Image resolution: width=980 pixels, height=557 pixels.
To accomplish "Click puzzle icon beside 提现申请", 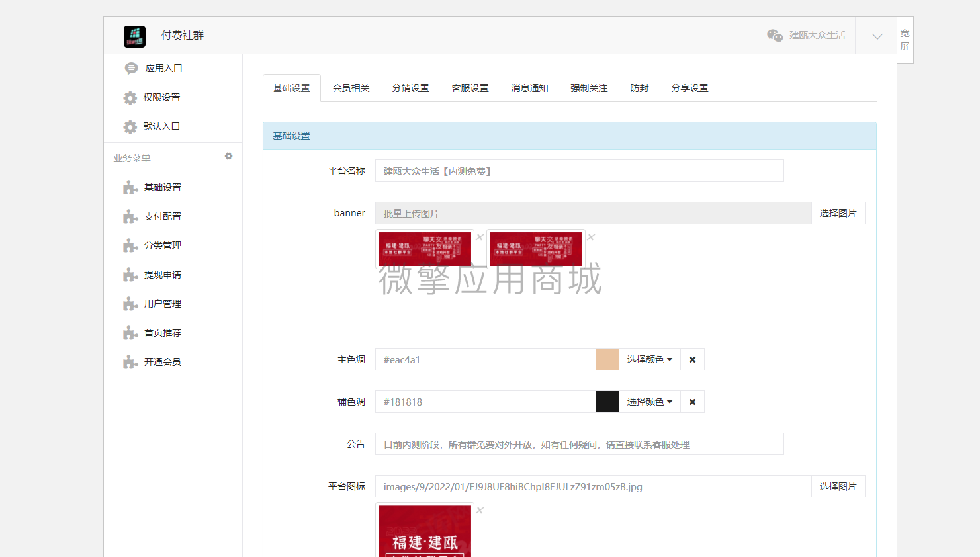I will click(x=130, y=275).
